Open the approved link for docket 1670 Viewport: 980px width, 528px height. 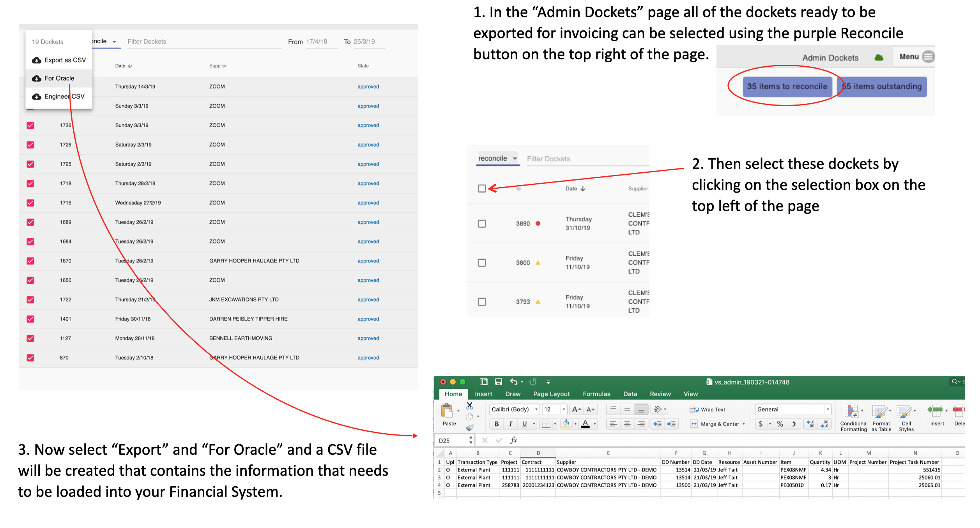point(368,260)
